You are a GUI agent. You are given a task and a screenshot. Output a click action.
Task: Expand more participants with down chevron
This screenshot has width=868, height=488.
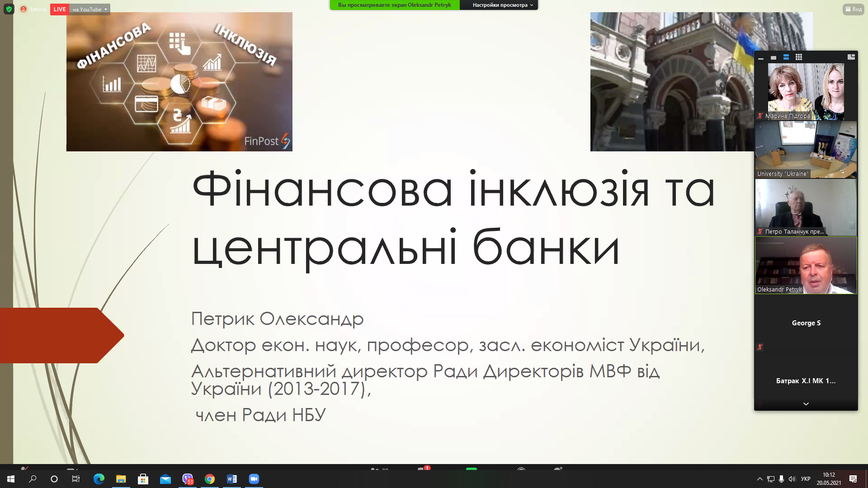click(x=806, y=404)
